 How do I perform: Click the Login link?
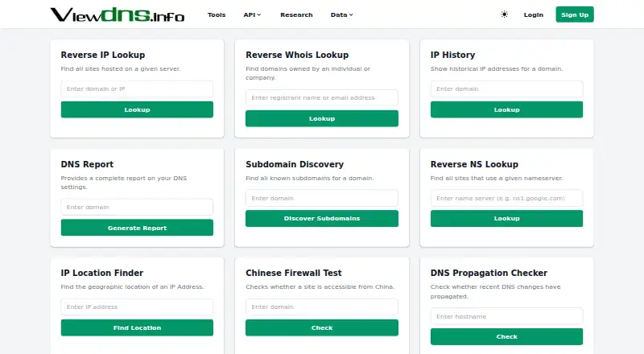534,14
